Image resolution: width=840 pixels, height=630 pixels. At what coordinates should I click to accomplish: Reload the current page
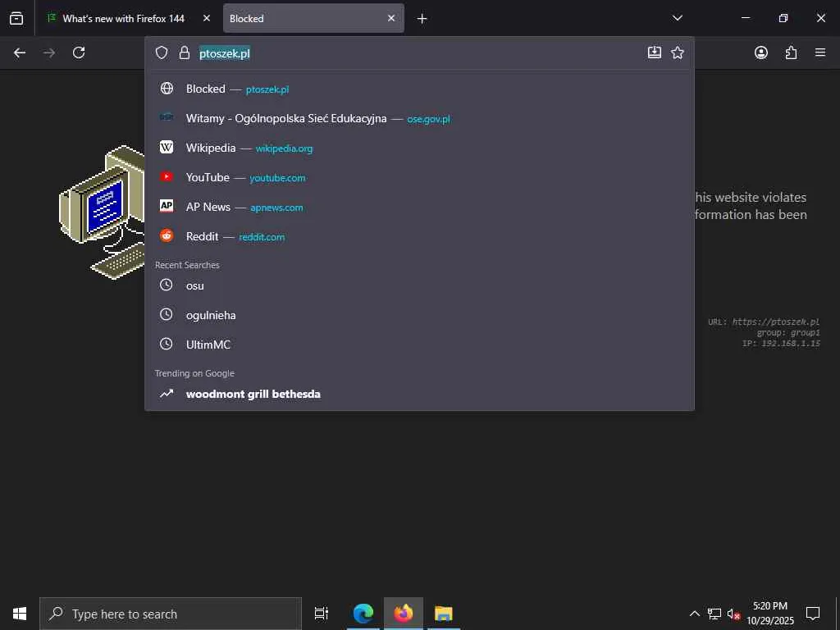(x=79, y=52)
